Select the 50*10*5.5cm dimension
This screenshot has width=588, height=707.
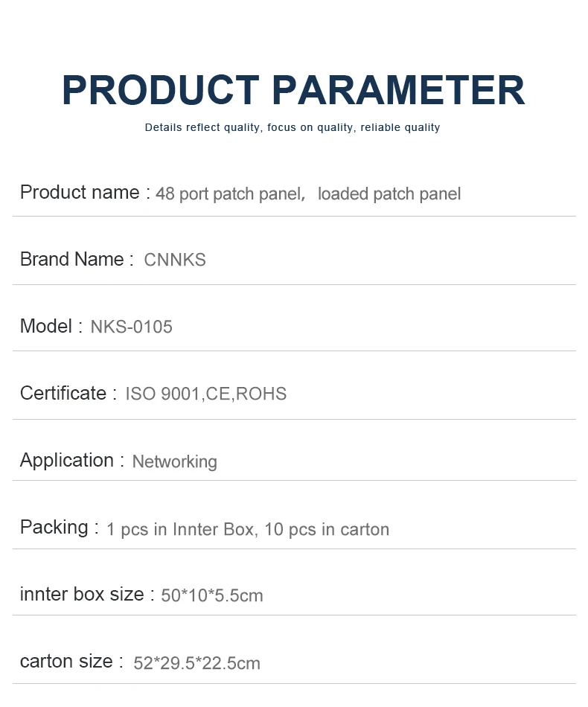212,595
